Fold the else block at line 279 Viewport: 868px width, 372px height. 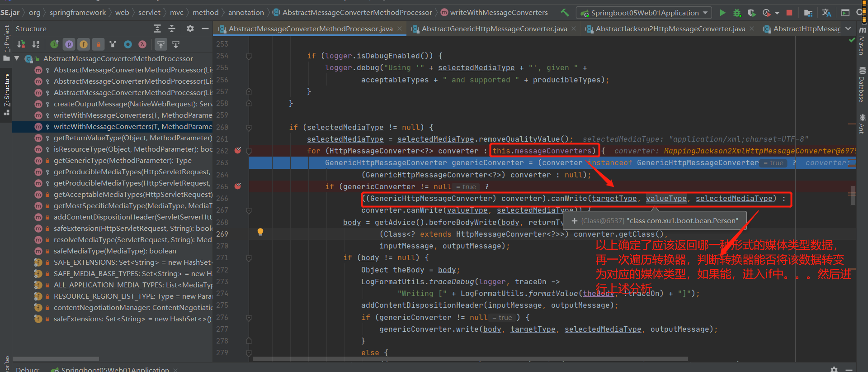click(249, 353)
